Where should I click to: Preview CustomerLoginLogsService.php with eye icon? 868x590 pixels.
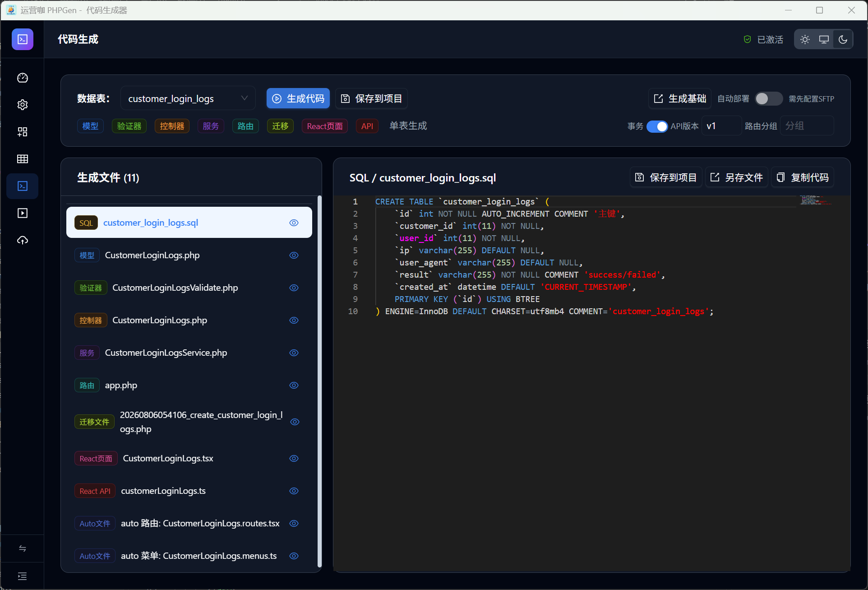click(294, 353)
